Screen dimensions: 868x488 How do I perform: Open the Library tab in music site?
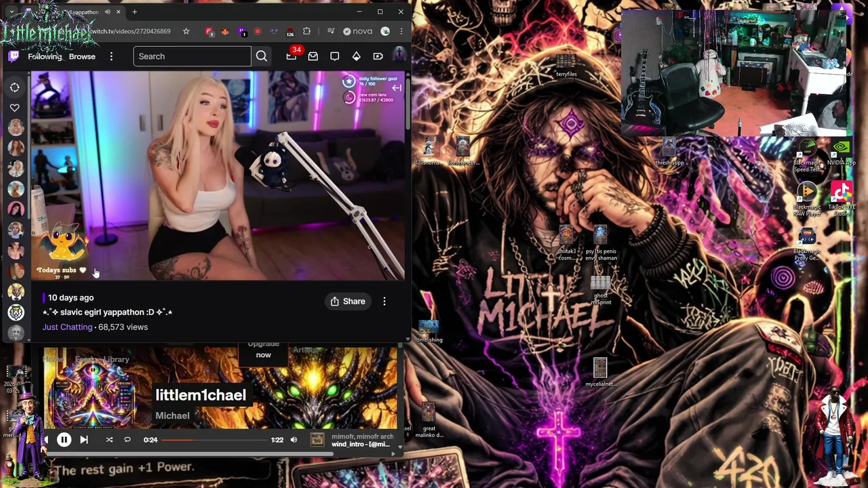coord(117,359)
